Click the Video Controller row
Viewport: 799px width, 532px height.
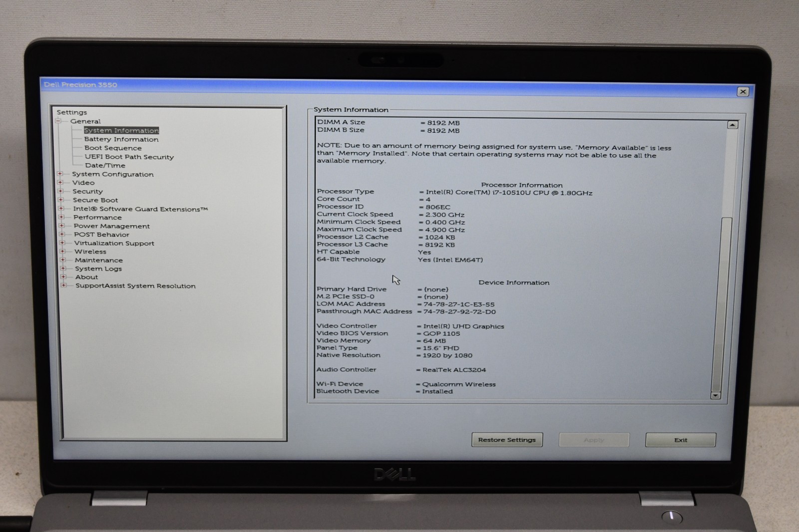pyautogui.click(x=410, y=326)
